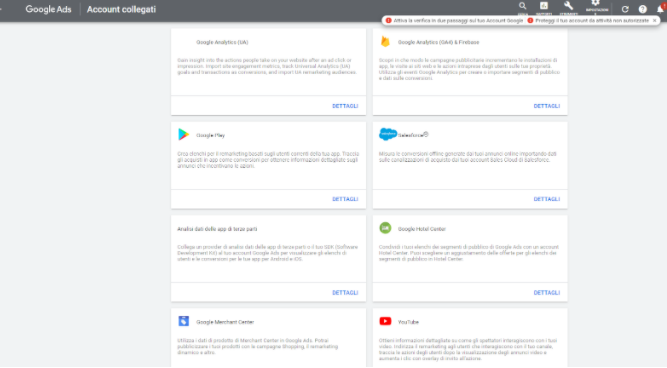Image resolution: width=667 pixels, height=368 pixels.
Task: Open the notifications bell icon
Action: [661, 9]
